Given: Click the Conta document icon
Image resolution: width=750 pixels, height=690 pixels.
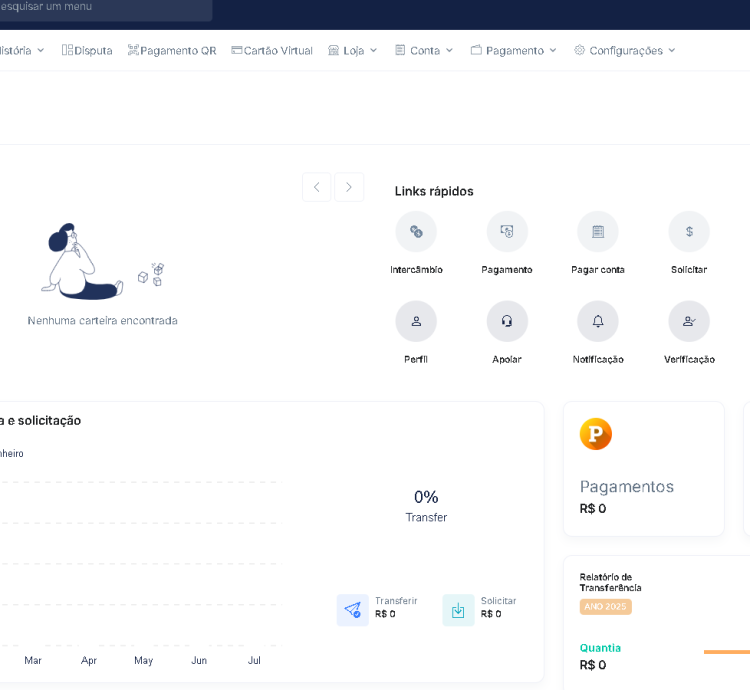Looking at the screenshot, I should [400, 50].
